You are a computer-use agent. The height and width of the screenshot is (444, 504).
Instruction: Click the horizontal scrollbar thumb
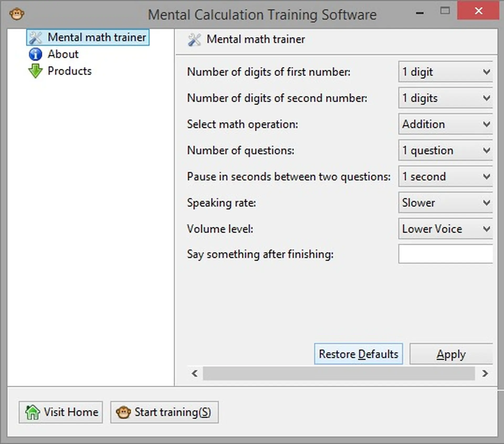click(x=339, y=373)
